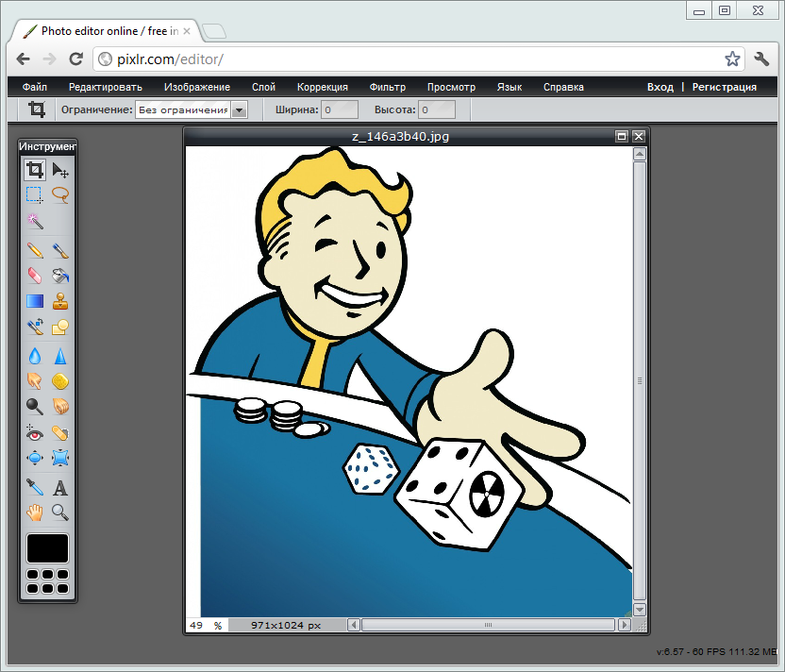Open the browser wrench settings menu
The height and width of the screenshot is (672, 785).
(x=761, y=59)
